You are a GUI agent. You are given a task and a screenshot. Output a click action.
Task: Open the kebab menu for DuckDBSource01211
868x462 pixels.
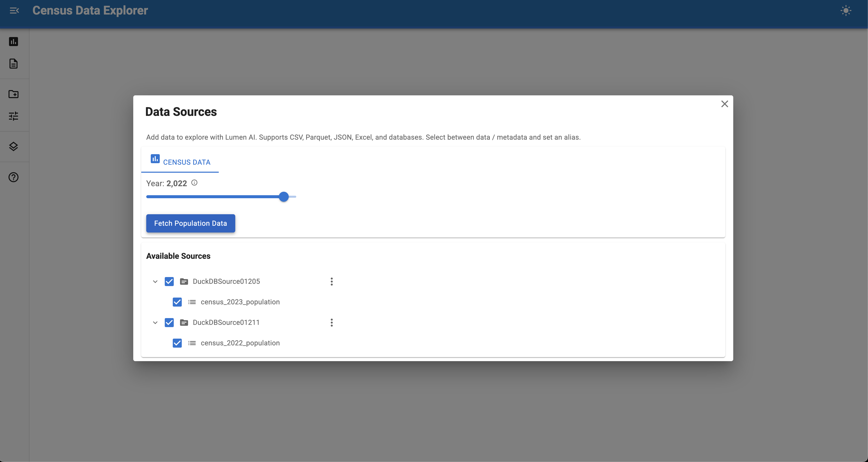[x=331, y=322]
